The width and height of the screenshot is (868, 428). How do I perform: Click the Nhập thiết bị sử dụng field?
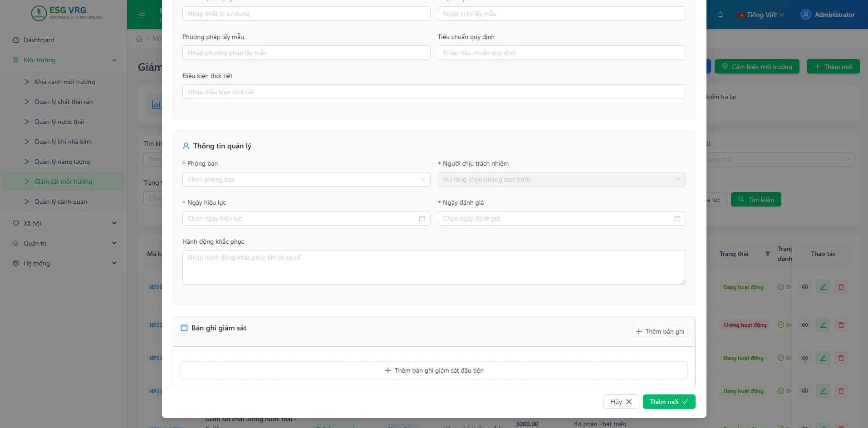(x=306, y=14)
